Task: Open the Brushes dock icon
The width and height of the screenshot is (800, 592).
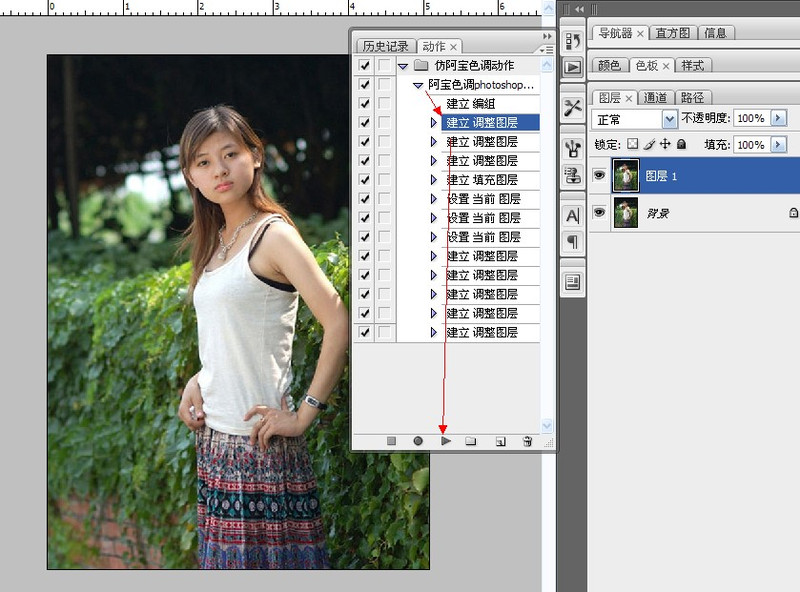Action: point(572,149)
